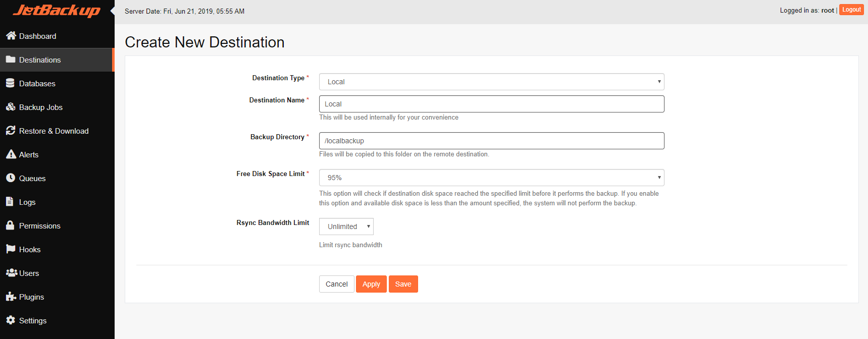This screenshot has width=868, height=339.
Task: Click the Rsync Bandwidth Limit label
Action: [x=273, y=222]
